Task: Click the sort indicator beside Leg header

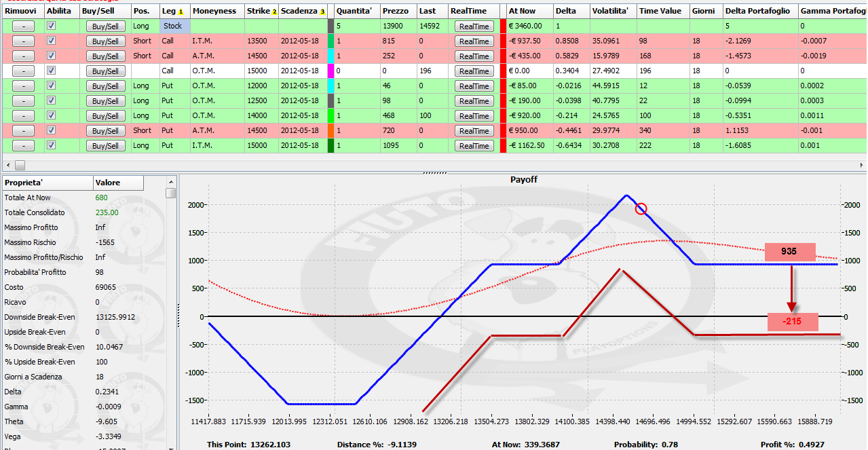Action: [181, 12]
